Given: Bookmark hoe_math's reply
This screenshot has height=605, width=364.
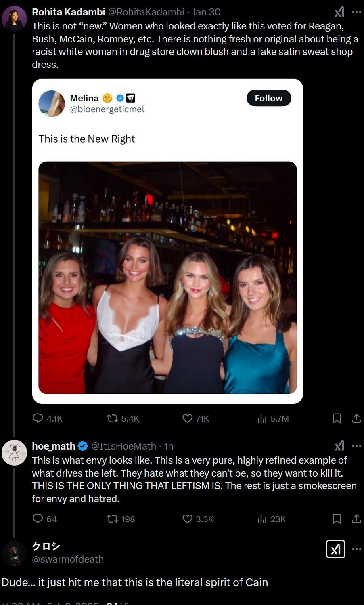Looking at the screenshot, I should [337, 519].
